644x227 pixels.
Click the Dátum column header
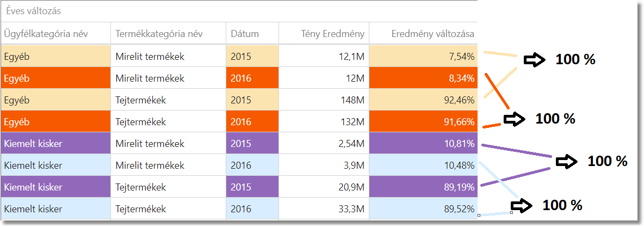[x=245, y=34]
